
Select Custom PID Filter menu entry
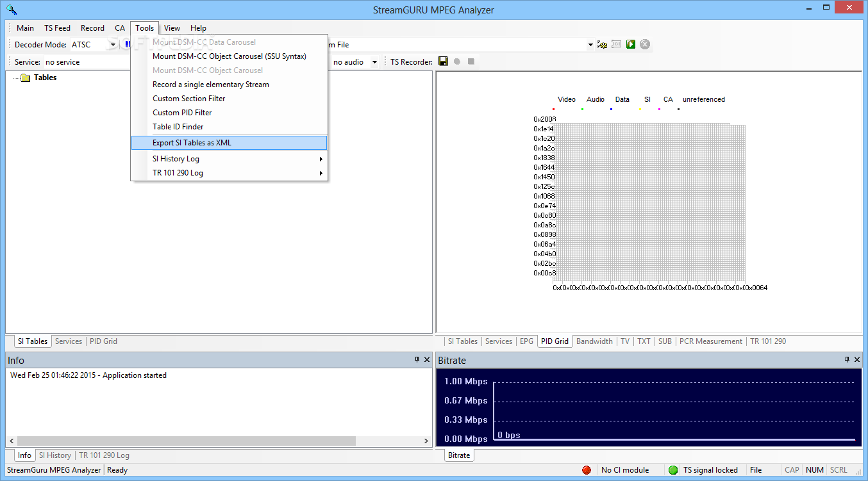(x=230, y=113)
